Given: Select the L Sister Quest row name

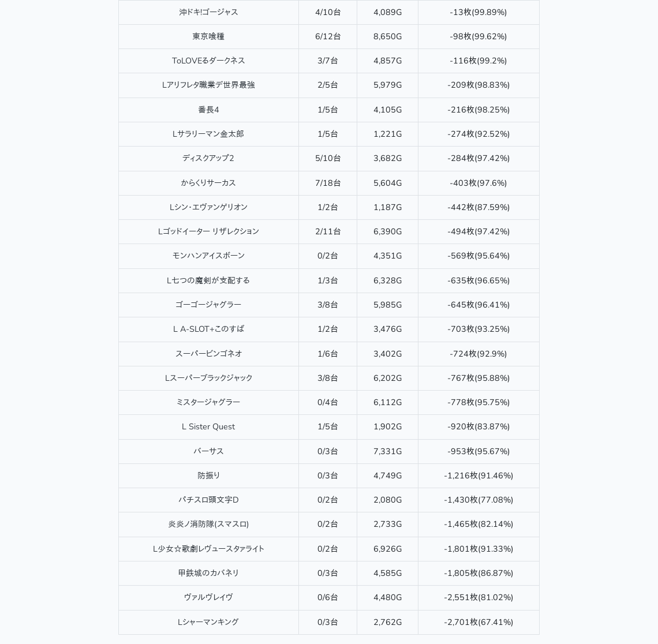Looking at the screenshot, I should coord(208,426).
